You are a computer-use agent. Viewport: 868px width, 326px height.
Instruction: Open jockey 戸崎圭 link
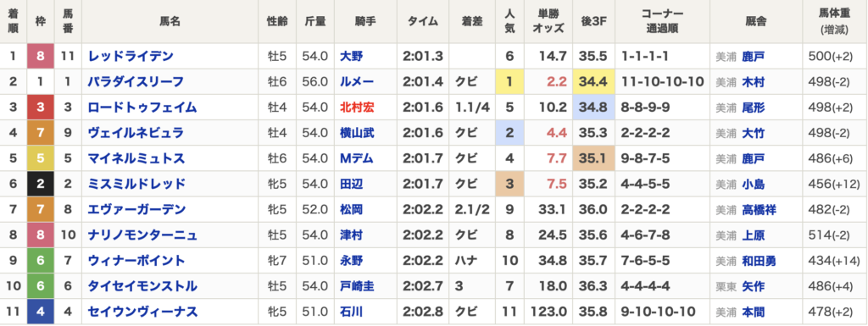pos(357,287)
